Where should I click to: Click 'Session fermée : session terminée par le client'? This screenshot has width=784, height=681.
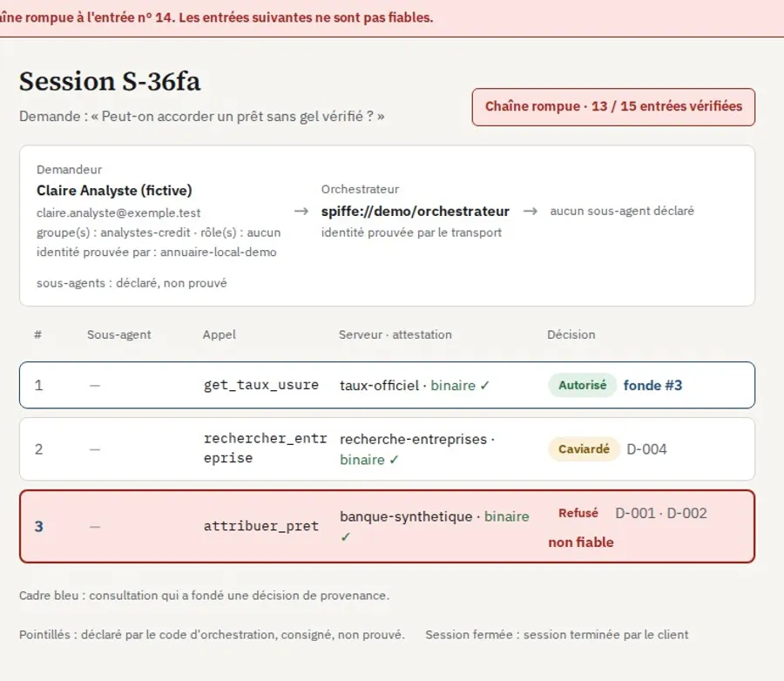[x=557, y=635]
